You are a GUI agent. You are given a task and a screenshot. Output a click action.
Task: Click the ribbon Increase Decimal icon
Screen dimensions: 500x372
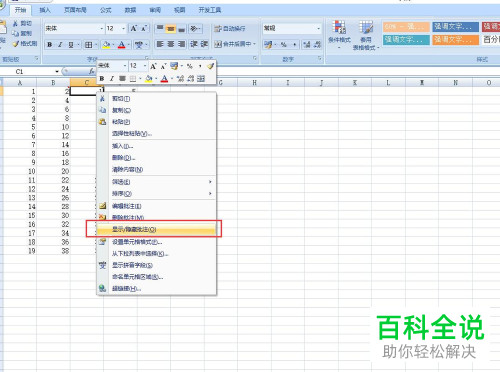point(307,44)
